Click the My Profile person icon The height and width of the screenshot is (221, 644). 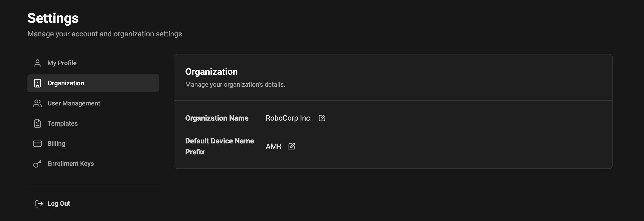(37, 63)
